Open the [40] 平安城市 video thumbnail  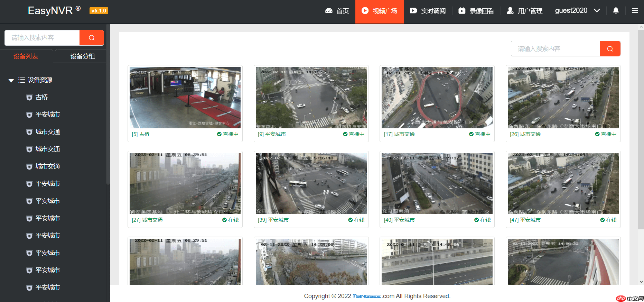click(437, 183)
